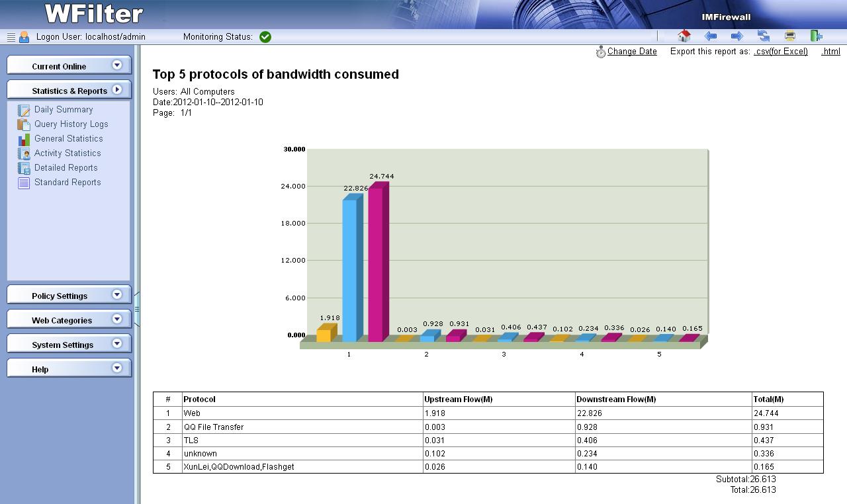Click the Change Date link

tap(632, 52)
